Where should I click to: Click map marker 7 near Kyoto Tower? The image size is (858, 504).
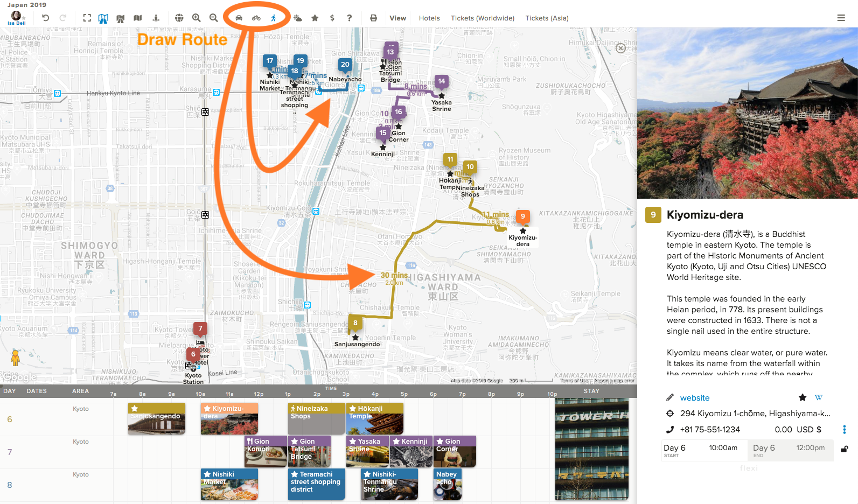(x=200, y=328)
